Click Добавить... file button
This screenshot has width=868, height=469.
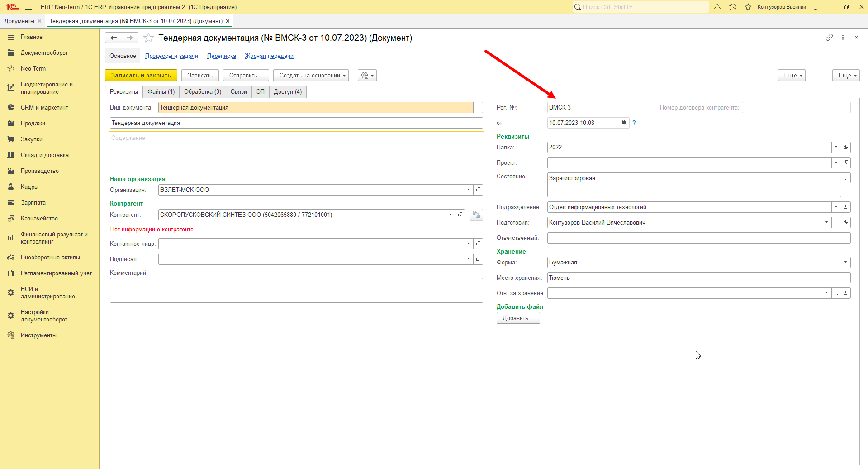(518, 318)
